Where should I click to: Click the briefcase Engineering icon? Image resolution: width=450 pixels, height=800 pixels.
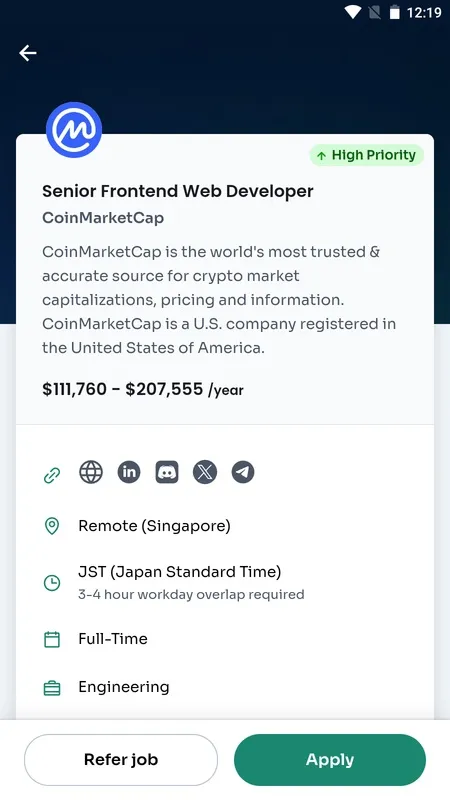52,688
